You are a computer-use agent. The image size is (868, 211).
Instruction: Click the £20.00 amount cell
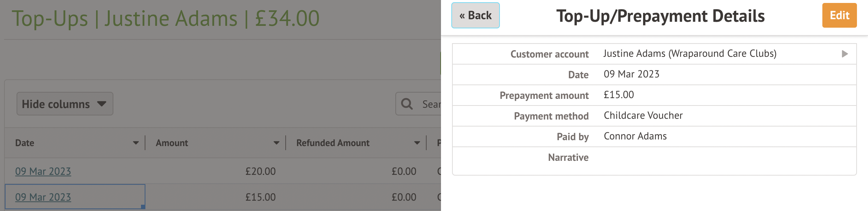(260, 172)
